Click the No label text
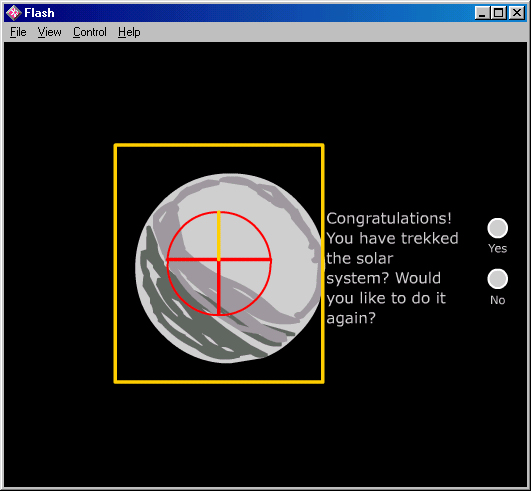531x491 pixels. point(497,300)
